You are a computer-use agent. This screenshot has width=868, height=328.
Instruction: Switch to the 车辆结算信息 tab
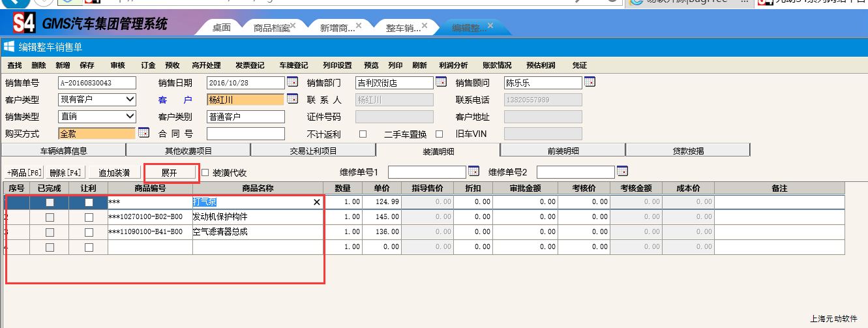[64, 151]
